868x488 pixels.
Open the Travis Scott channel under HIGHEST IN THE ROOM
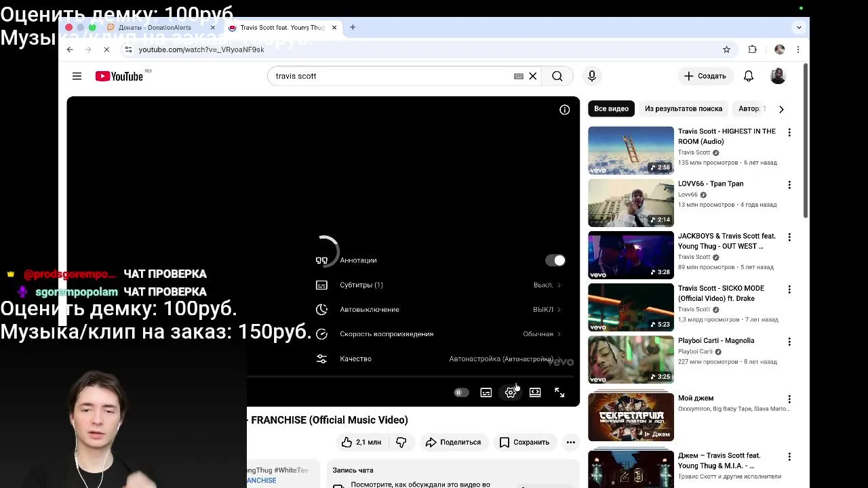[694, 152]
